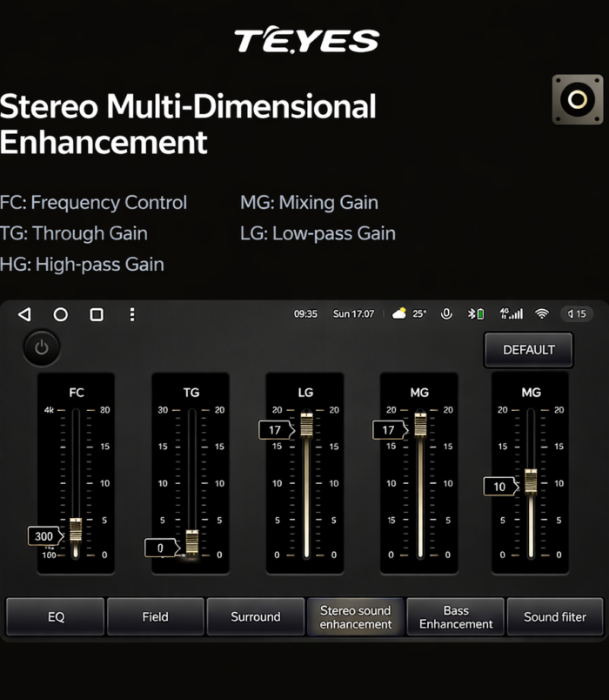
Task: Tap the Android back navigation triangle
Action: pyautogui.click(x=24, y=314)
